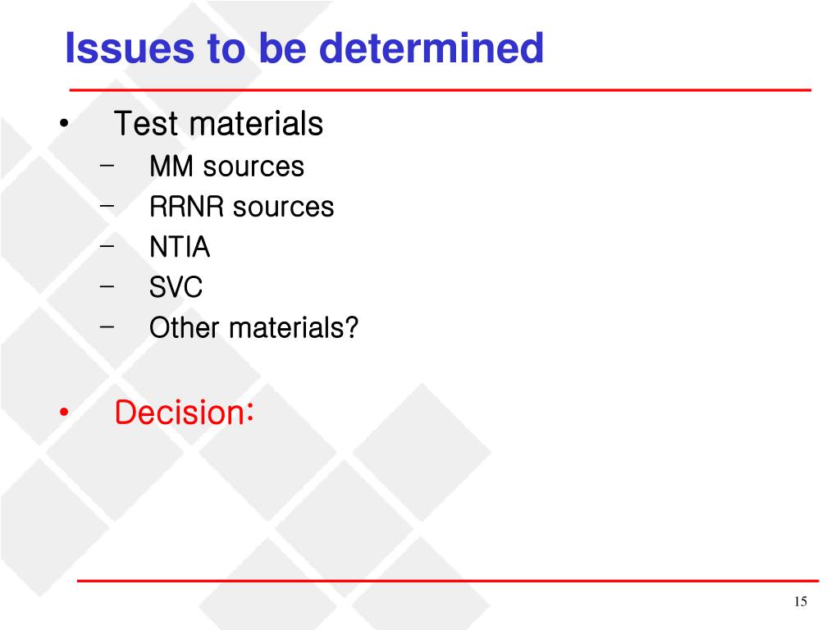Select the 'SVC' list item
This screenshot has height=630, width=840.
click(x=176, y=287)
